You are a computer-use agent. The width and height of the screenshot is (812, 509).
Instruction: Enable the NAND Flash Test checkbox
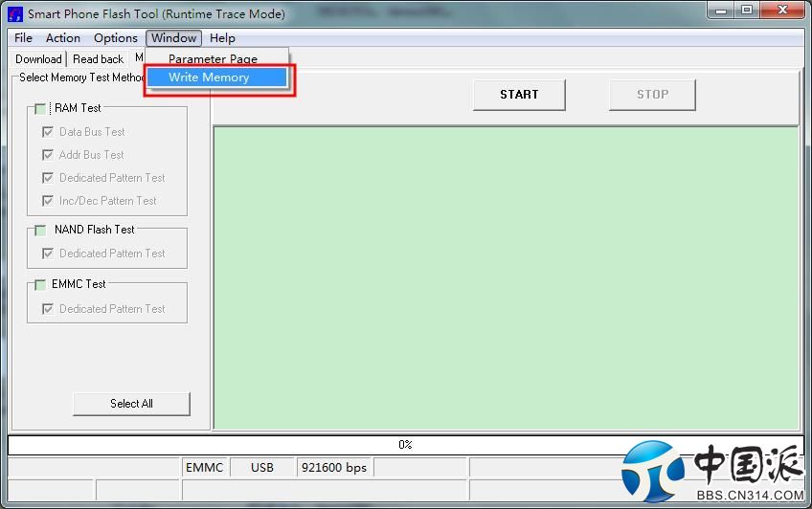[x=40, y=231]
